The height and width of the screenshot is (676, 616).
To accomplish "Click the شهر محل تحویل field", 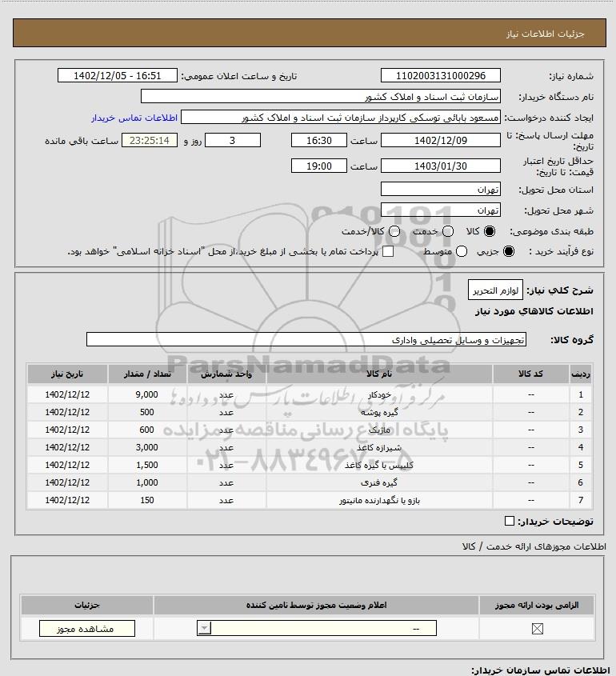I will pos(441,210).
